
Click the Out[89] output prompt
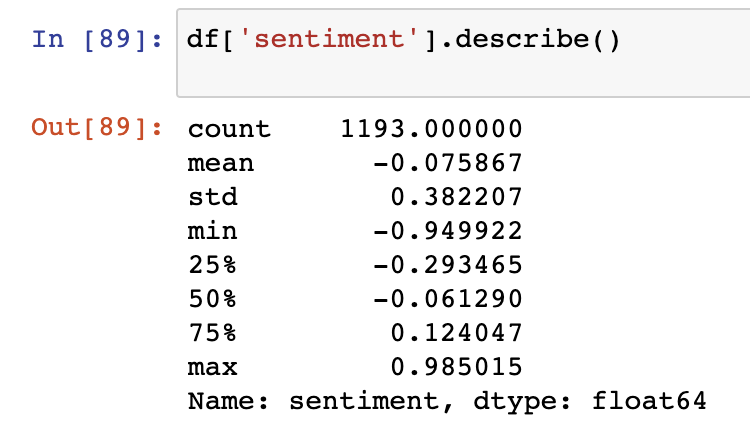[x=97, y=128]
